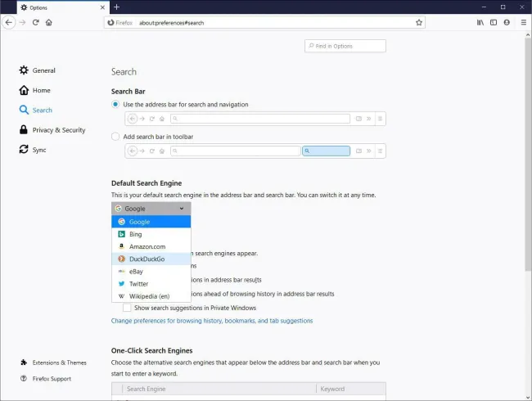Image resolution: width=532 pixels, height=401 pixels.
Task: Collapse the Google default engine dropdown
Action: (x=151, y=209)
